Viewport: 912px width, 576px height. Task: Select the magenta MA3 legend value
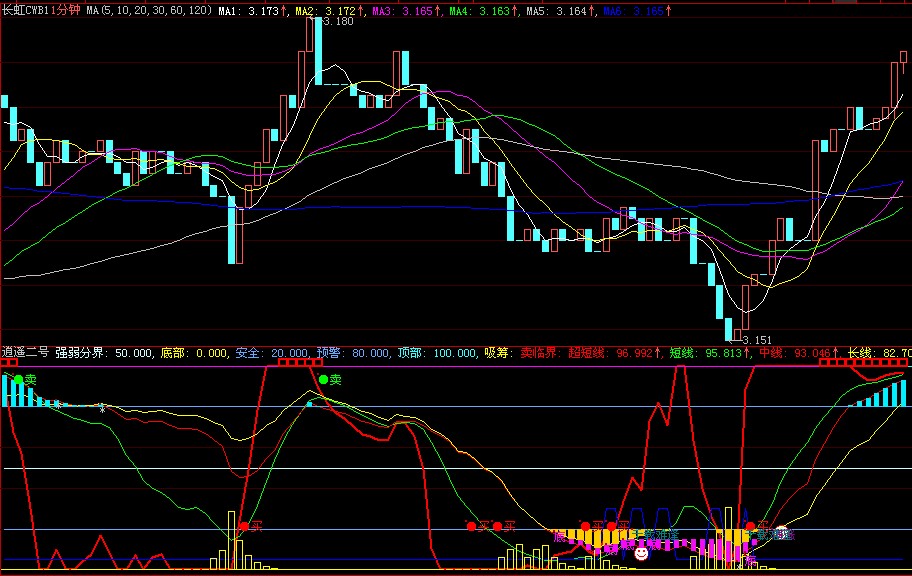[x=408, y=9]
